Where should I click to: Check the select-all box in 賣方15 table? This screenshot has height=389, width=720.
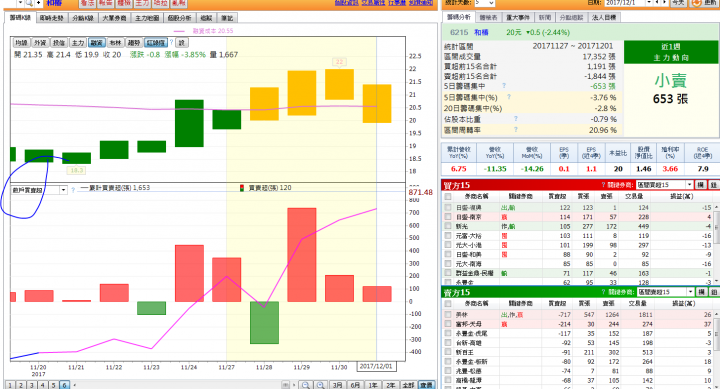coord(448,304)
